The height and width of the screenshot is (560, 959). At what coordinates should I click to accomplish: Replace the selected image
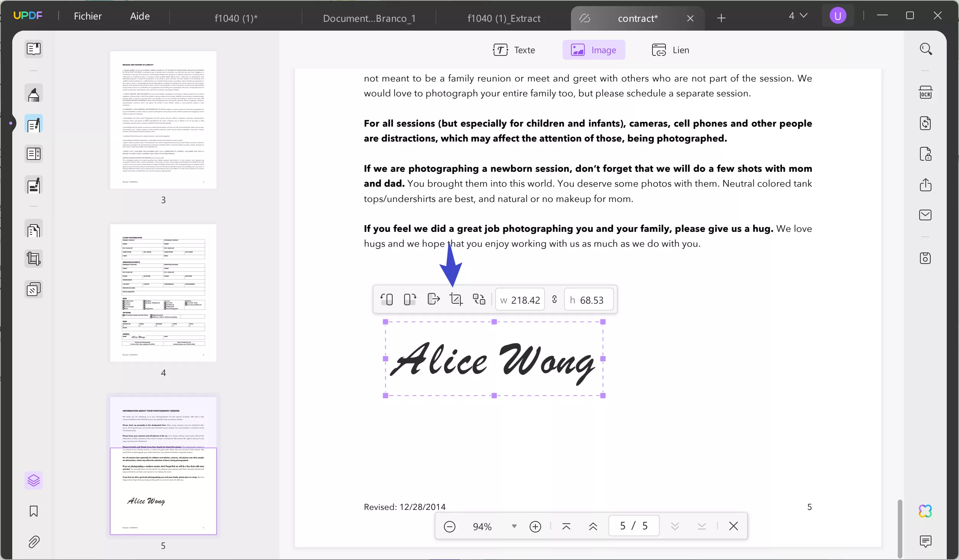[479, 299]
